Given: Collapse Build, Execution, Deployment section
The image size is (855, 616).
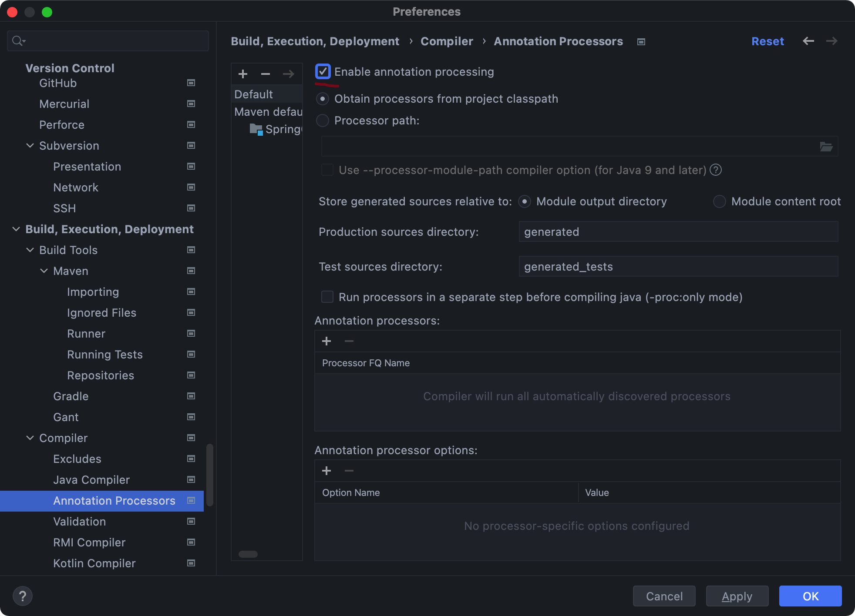Looking at the screenshot, I should click(16, 229).
